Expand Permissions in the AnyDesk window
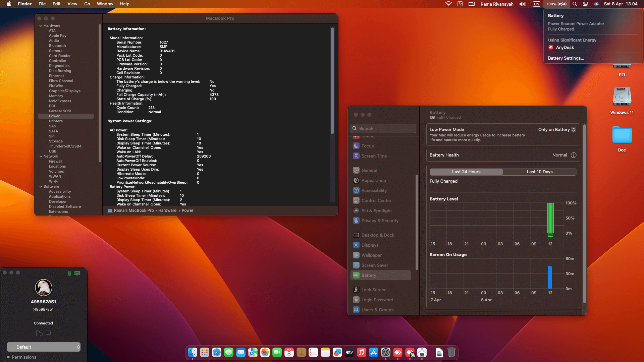Viewport: 644px width, 362px height. tap(21, 357)
